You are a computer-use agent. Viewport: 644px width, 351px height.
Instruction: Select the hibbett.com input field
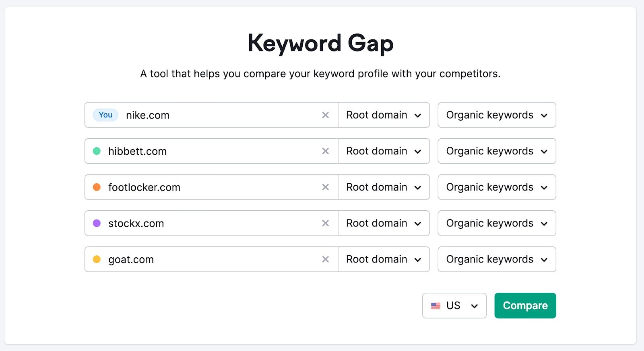pyautogui.click(x=209, y=151)
